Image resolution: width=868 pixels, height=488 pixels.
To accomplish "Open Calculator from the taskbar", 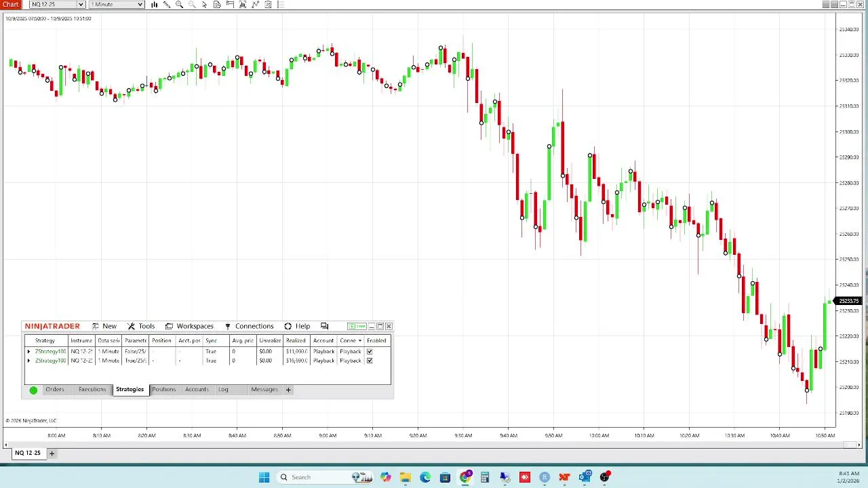I will (x=485, y=477).
